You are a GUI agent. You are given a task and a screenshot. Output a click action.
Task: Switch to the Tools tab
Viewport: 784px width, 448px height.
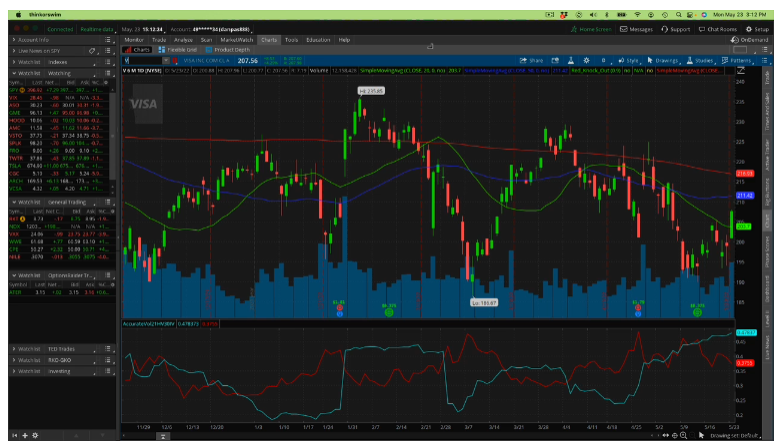click(x=292, y=40)
